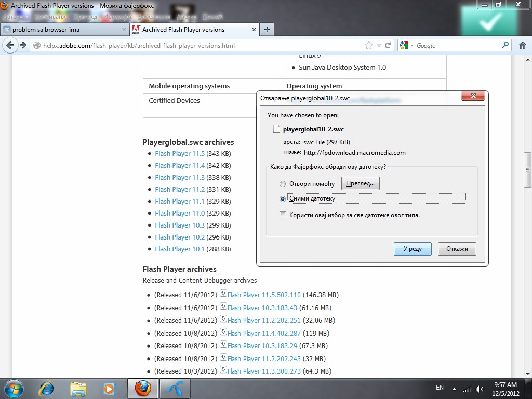Click the Преглед... browse button
Image resolution: width=532 pixels, height=399 pixels.
pos(361,183)
